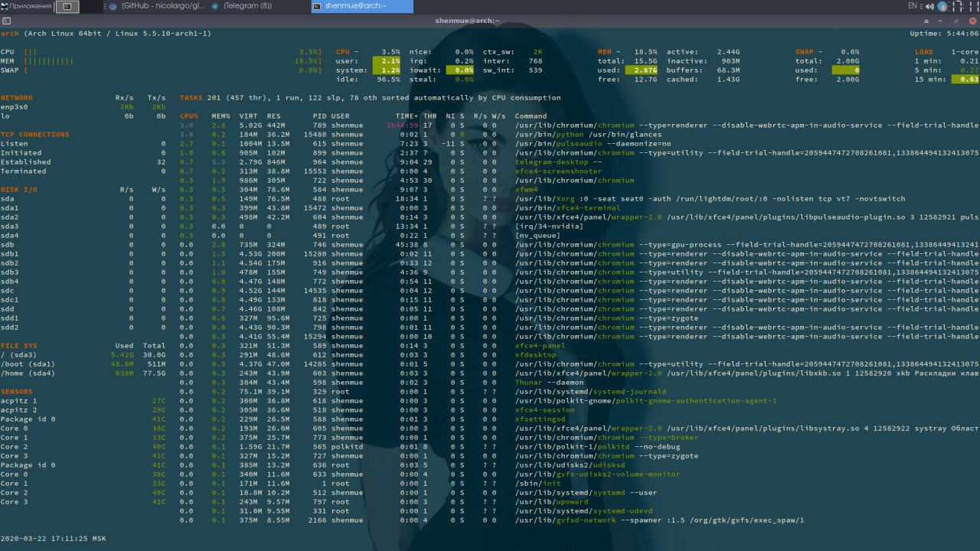Click the Chromium icon in the taskbar
This screenshot has height=551, width=980.
pyautogui.click(x=113, y=6)
